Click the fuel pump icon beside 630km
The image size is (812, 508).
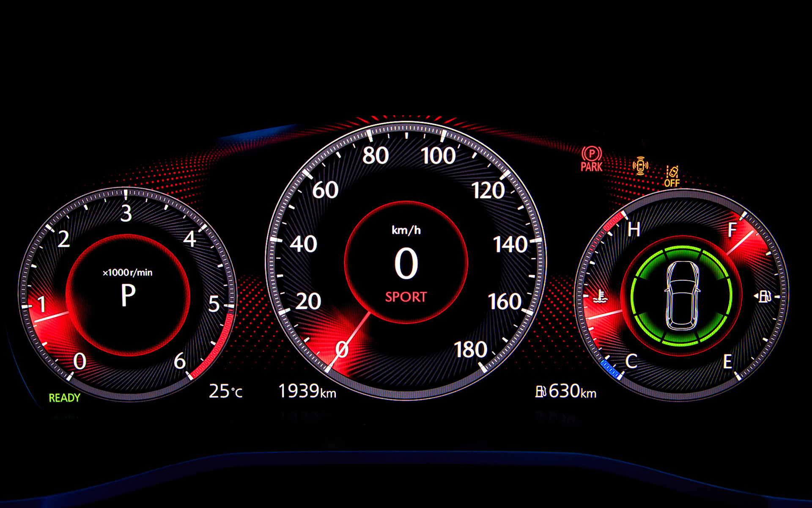540,392
